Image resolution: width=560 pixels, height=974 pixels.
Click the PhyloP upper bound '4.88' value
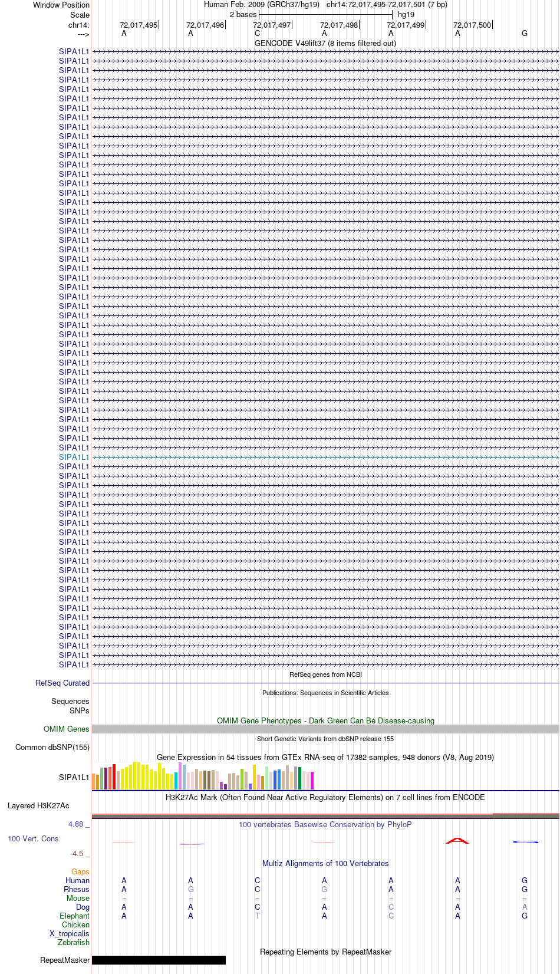click(x=75, y=824)
